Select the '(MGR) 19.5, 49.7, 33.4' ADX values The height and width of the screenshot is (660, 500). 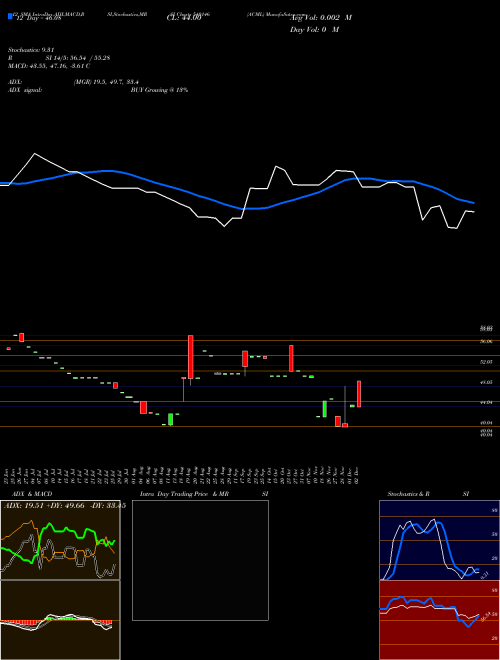point(106,82)
